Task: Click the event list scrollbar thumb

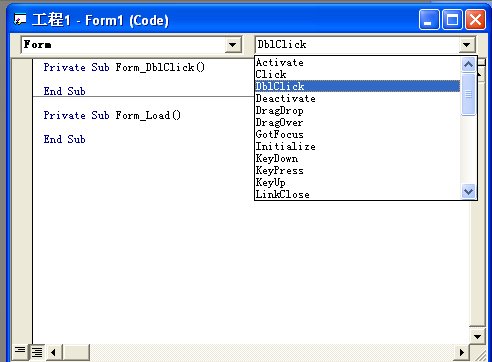Action: 468,95
